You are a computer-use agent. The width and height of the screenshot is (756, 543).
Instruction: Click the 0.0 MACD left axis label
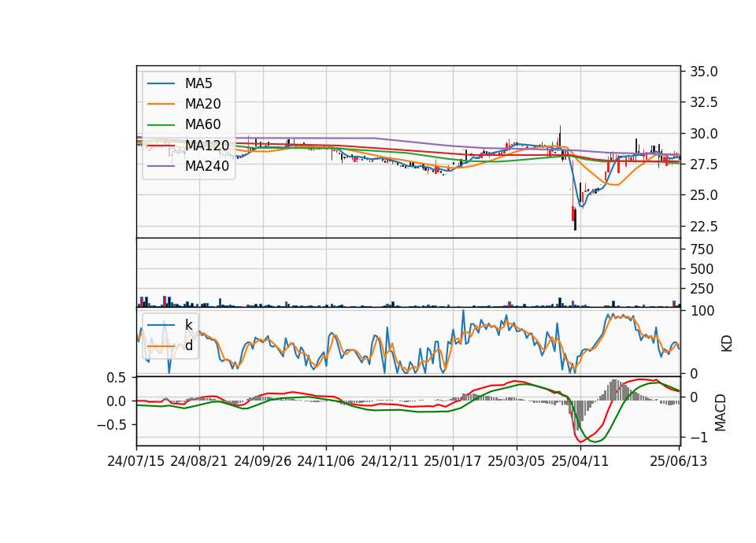pyautogui.click(x=116, y=401)
